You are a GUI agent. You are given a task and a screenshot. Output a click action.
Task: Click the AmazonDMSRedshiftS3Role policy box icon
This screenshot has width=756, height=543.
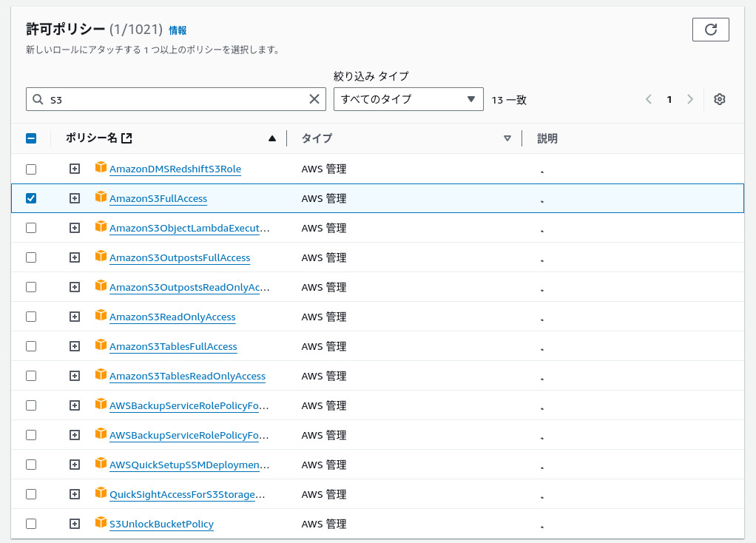[101, 167]
